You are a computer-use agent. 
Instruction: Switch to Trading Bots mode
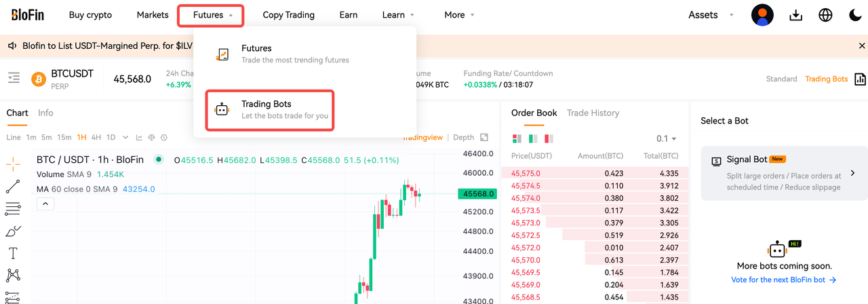[x=826, y=79]
